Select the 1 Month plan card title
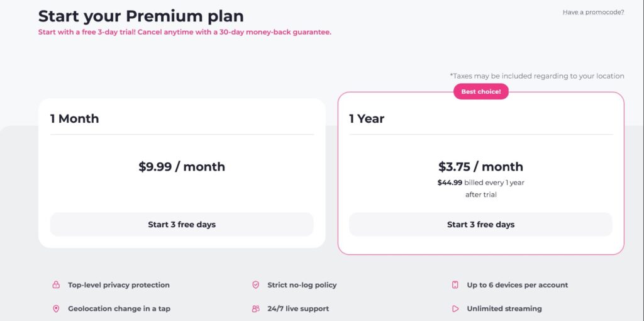Image resolution: width=644 pixels, height=321 pixels. [75, 119]
